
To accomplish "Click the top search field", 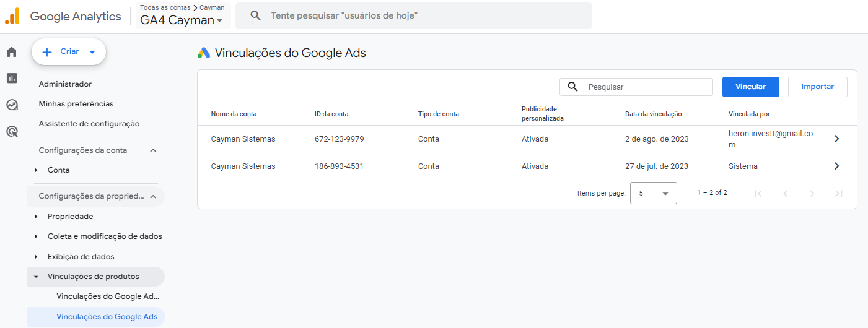I will click(x=414, y=15).
